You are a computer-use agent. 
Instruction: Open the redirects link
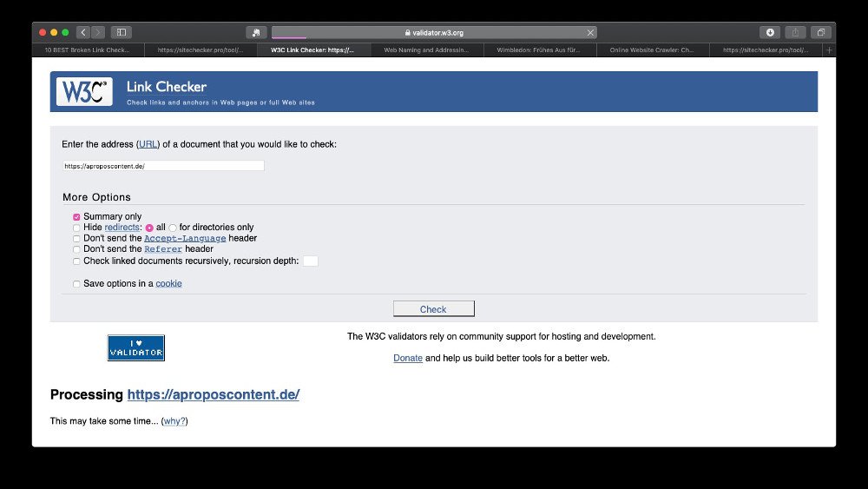[x=122, y=227]
